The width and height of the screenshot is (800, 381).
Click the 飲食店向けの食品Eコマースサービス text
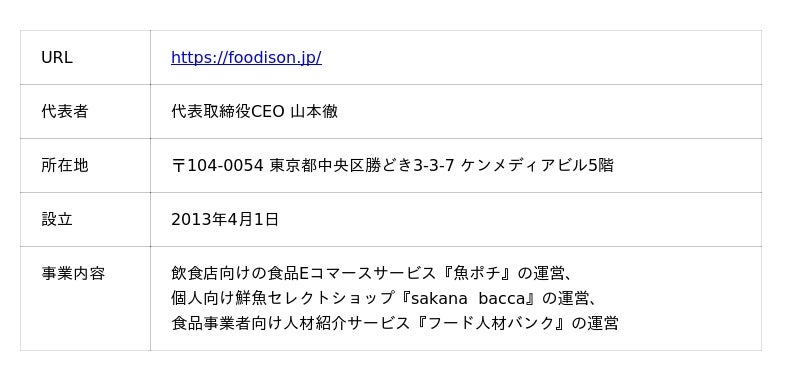[304, 273]
